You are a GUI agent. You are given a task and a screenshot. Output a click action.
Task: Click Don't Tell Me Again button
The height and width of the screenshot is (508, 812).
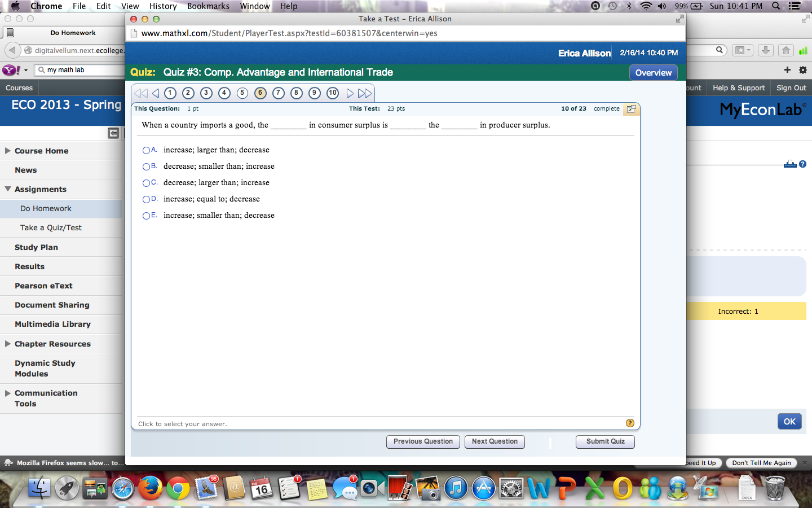tap(761, 463)
